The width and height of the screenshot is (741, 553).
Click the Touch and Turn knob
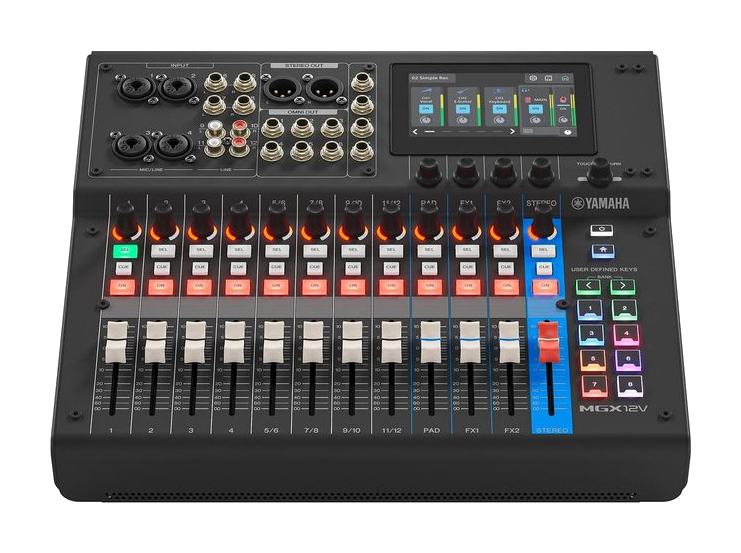tap(601, 173)
